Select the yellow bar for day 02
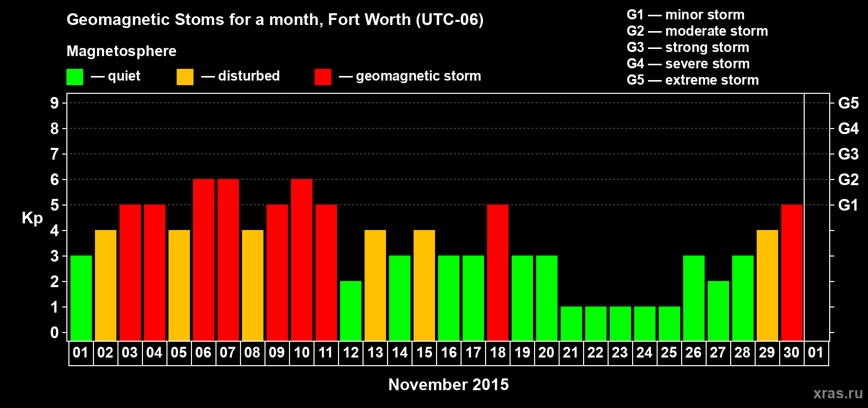This screenshot has width=868, height=408. (x=106, y=285)
